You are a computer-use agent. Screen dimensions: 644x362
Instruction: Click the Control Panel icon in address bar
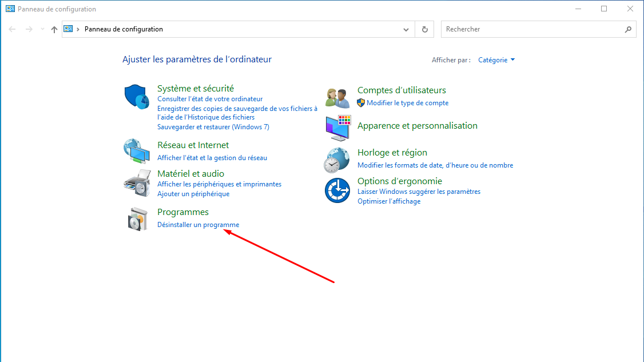68,29
